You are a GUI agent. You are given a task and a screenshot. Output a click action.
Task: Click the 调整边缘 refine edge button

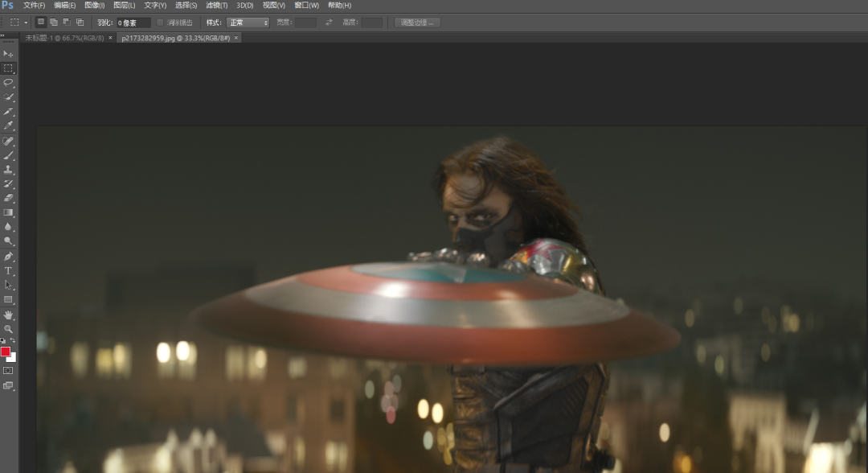click(417, 23)
